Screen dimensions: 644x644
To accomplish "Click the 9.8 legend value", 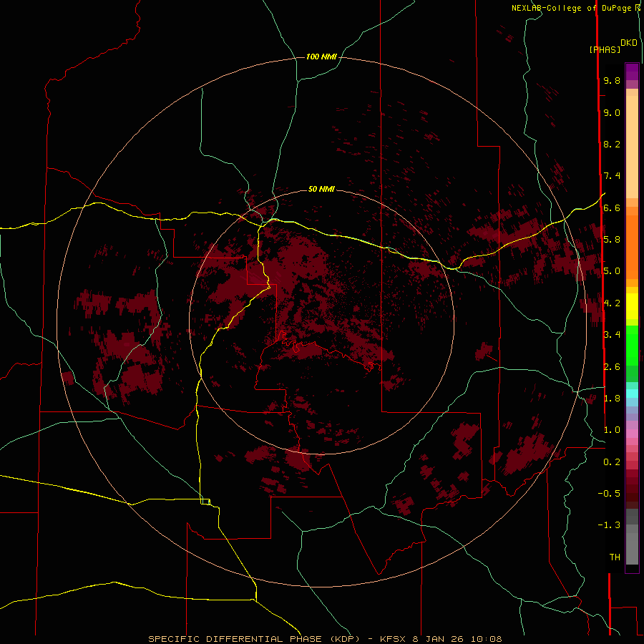I will [612, 80].
